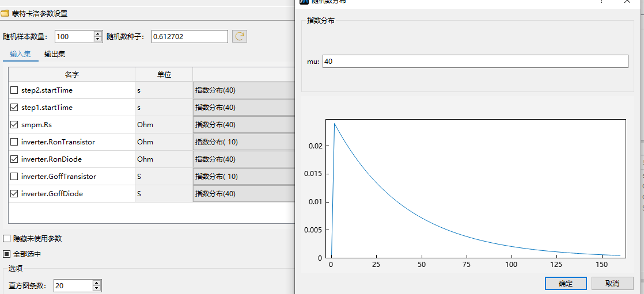Click the Monte Carlo settings folder icon

[x=5, y=14]
